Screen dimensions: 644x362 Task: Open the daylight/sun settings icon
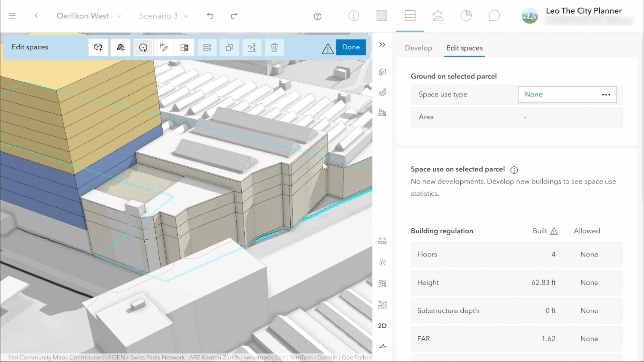click(382, 262)
